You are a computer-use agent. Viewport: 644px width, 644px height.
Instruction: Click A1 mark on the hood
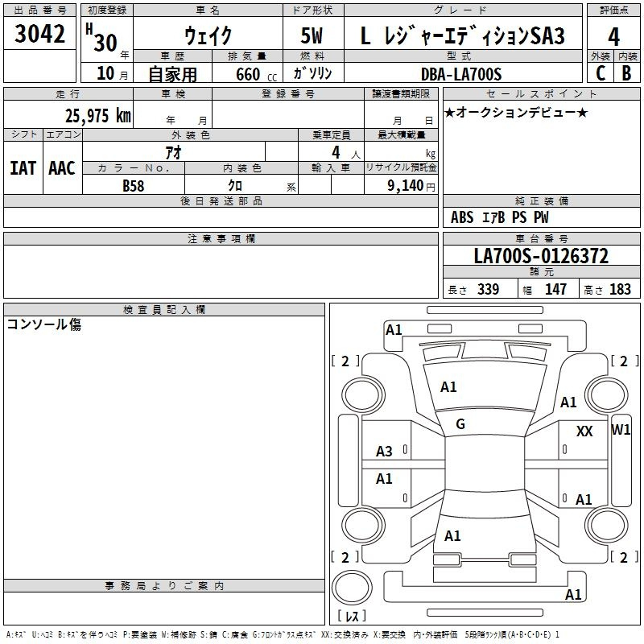click(448, 387)
